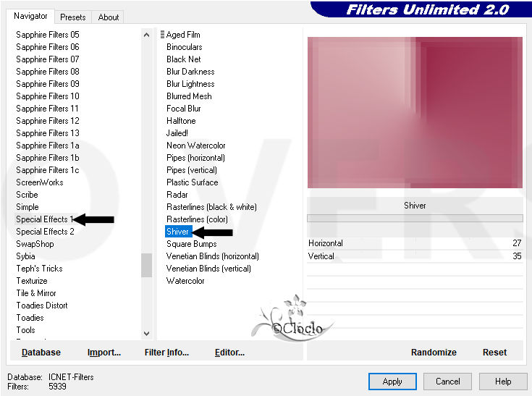Choose the Blur Darkness filter
This screenshot has height=396, width=532.
click(190, 72)
